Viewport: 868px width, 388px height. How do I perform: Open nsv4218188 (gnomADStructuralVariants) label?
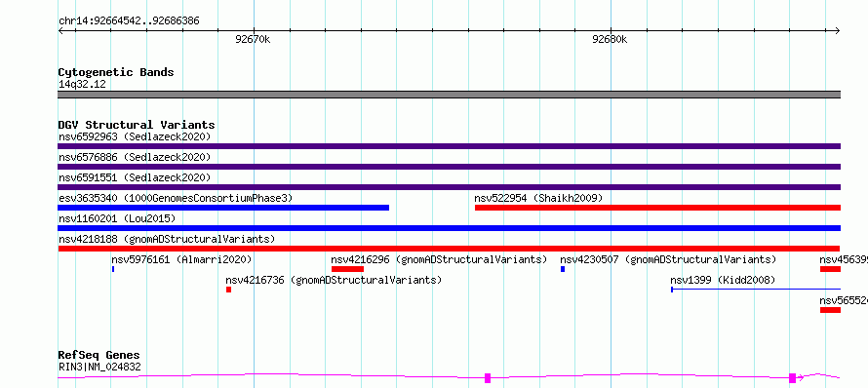(167, 239)
